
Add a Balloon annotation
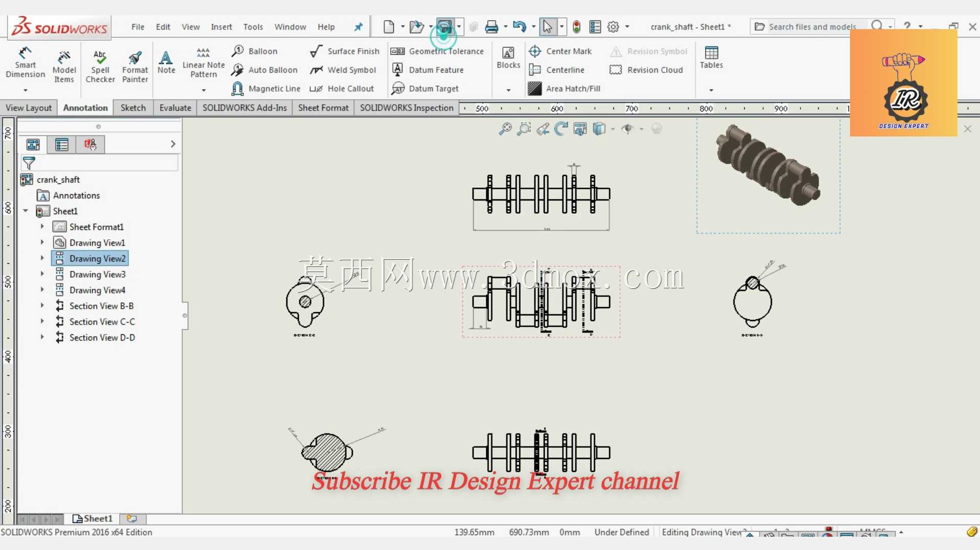click(254, 51)
